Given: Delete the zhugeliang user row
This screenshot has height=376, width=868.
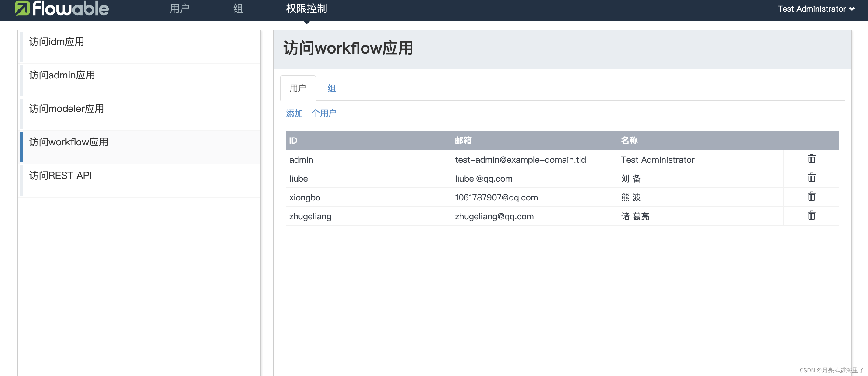Looking at the screenshot, I should (x=811, y=215).
